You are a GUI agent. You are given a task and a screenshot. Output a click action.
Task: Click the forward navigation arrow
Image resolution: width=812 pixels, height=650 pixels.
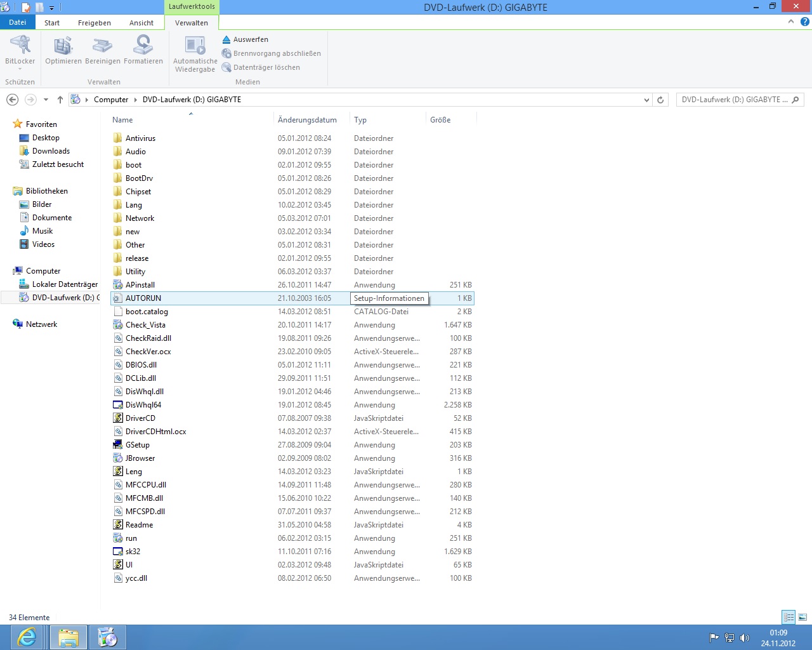30,100
